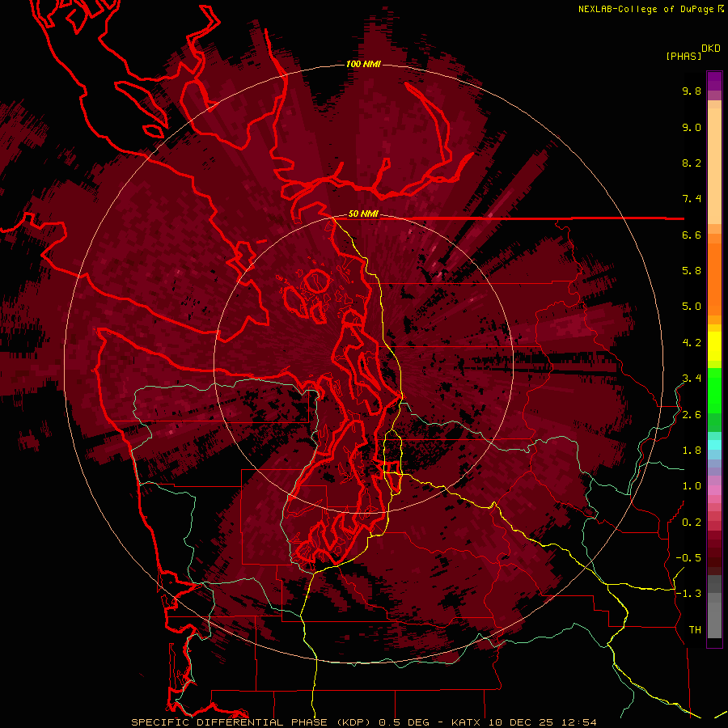Click the 2.6 scale value

pos(692,415)
